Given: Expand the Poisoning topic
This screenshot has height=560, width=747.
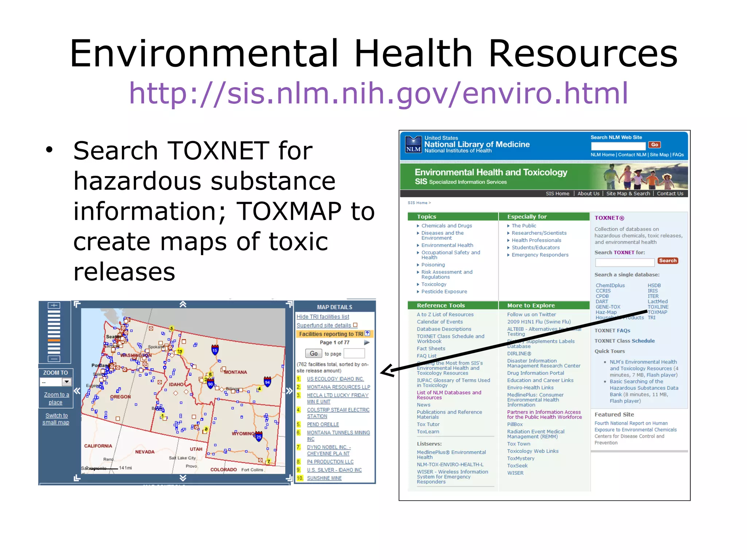Looking at the screenshot, I should (418, 265).
